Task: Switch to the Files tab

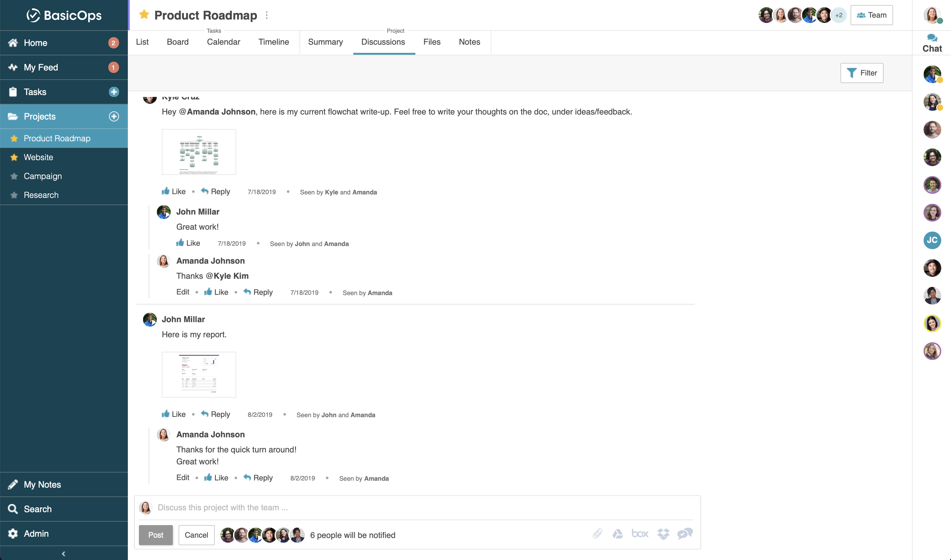Action: [x=432, y=42]
